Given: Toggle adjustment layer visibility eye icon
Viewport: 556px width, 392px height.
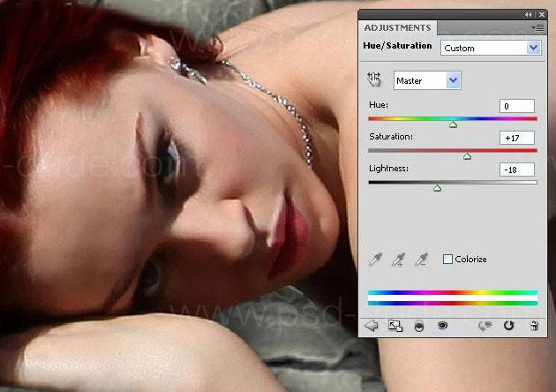Looking at the screenshot, I should 442,325.
